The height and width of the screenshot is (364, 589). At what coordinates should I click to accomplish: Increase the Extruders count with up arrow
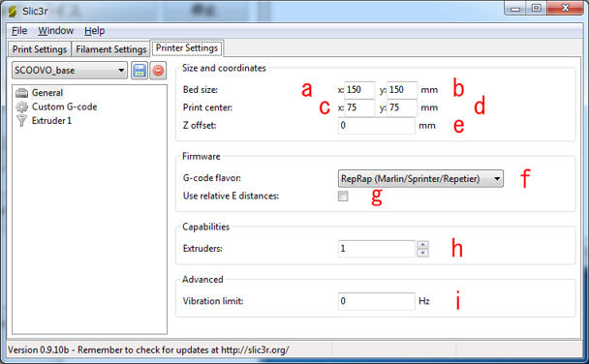pyautogui.click(x=423, y=245)
